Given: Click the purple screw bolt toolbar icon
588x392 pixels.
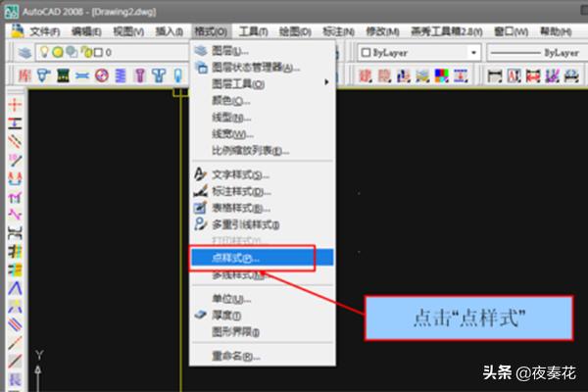Looking at the screenshot, I should point(140,75).
